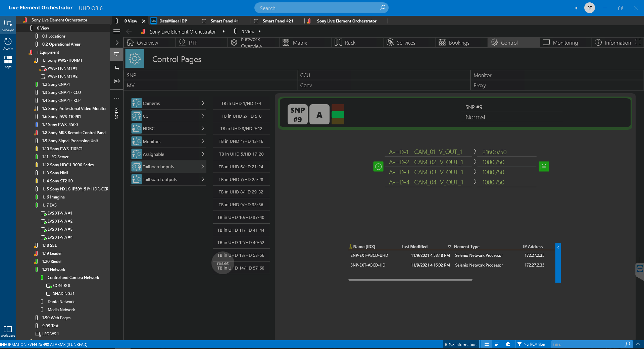Click the brown color block
This screenshot has height=349, width=644.
[x=338, y=121]
